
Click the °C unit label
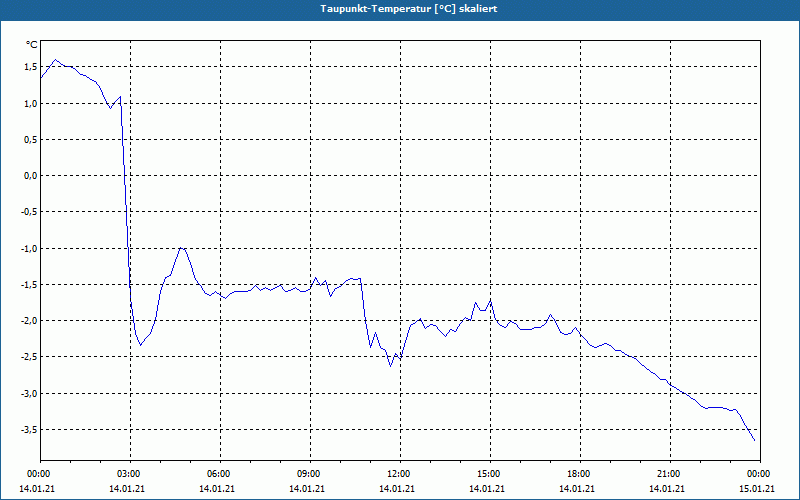(x=32, y=45)
